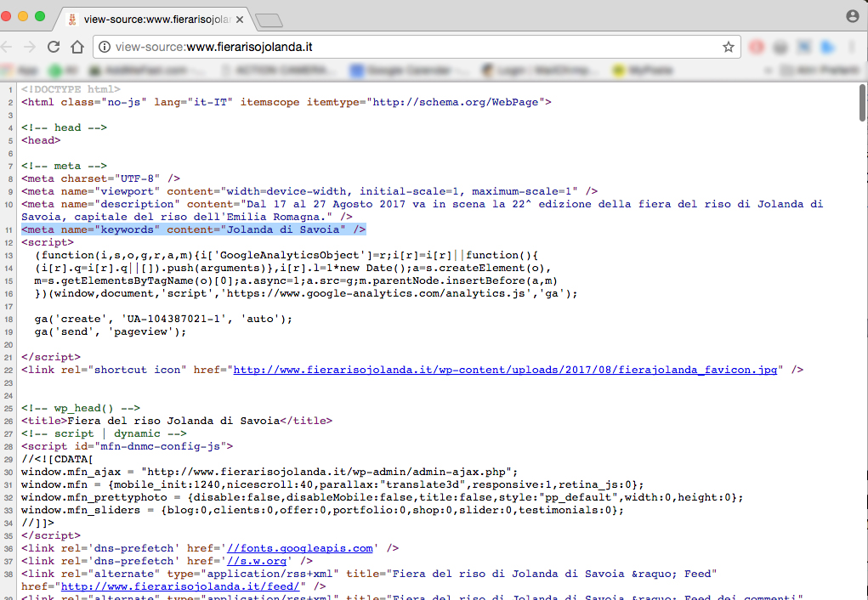Click the <head> tag line
The height and width of the screenshot is (600, 868).
(x=41, y=140)
